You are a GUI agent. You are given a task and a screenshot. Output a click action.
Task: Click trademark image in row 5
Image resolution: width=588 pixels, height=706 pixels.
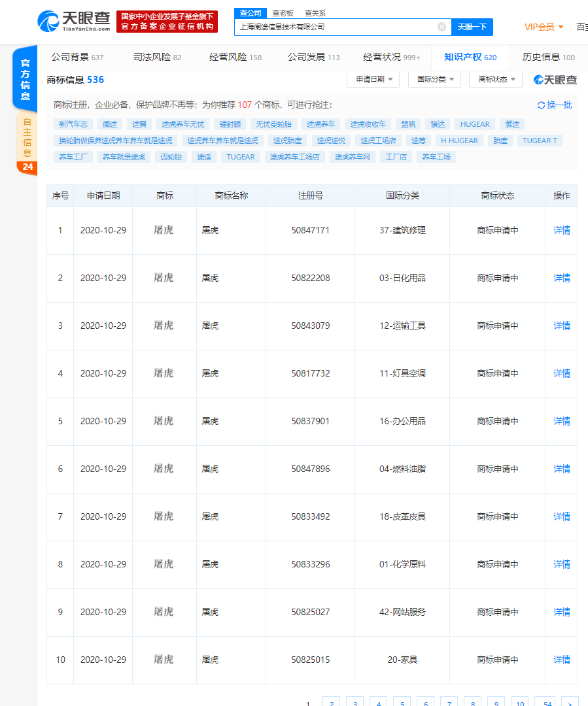pyautogui.click(x=164, y=421)
